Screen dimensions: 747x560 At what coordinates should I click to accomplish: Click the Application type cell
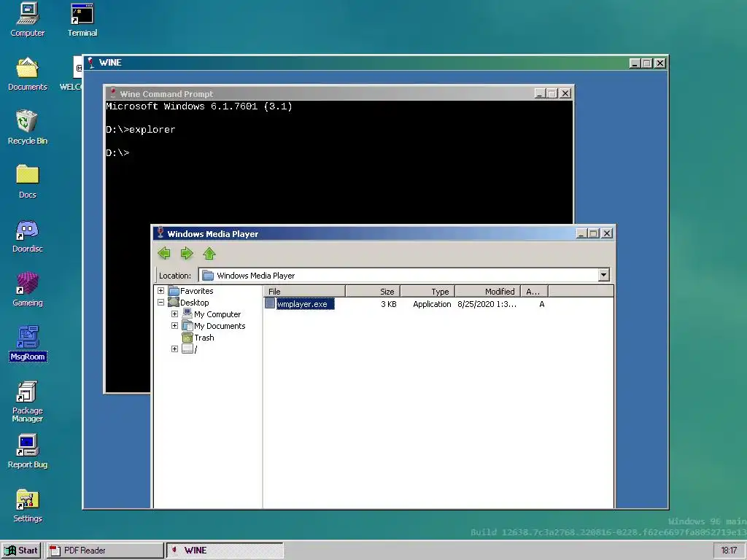click(432, 304)
